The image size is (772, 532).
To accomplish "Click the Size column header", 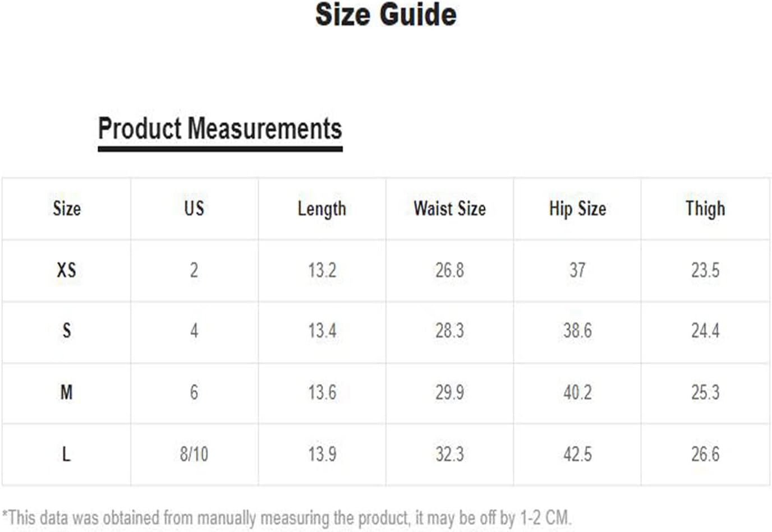I will point(67,209).
